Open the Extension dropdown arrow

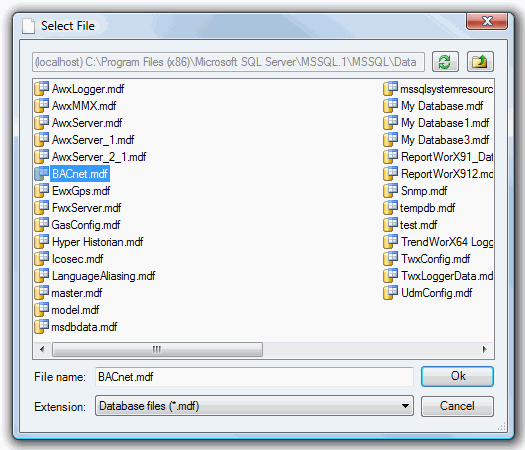click(x=405, y=406)
